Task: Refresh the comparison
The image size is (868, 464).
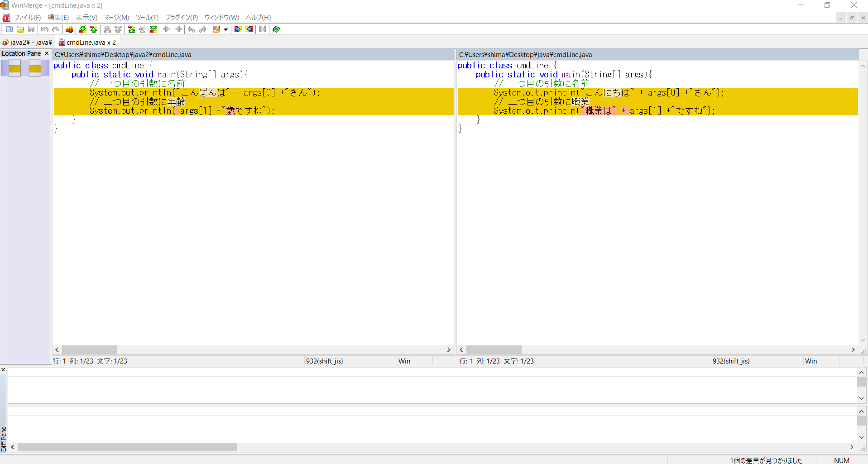Action: (276, 29)
